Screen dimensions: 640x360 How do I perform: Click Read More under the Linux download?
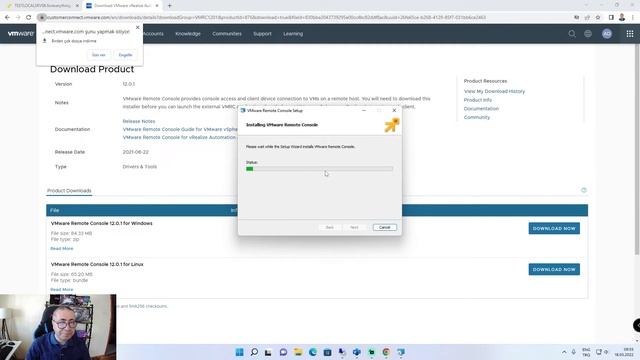(x=62, y=289)
